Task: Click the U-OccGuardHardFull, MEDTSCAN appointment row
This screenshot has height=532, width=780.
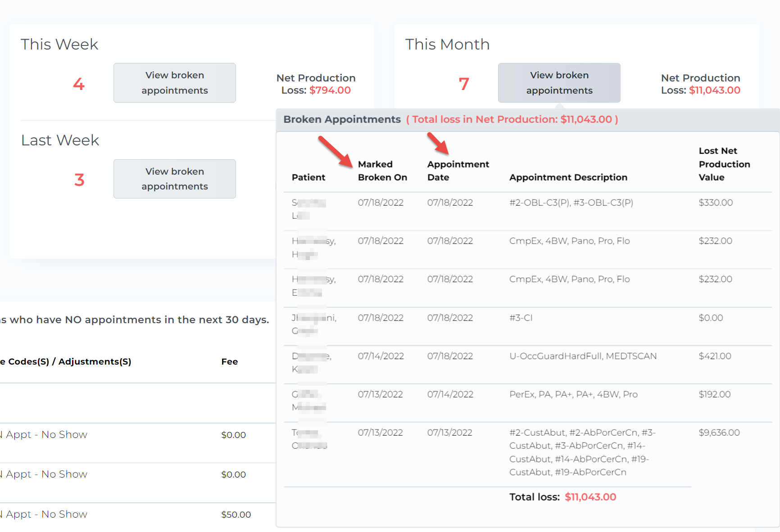Action: tap(582, 356)
